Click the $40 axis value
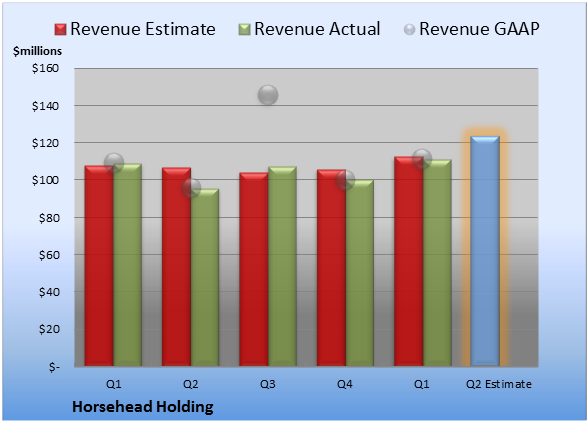Screen dimensions: 588x422 [x=49, y=292]
